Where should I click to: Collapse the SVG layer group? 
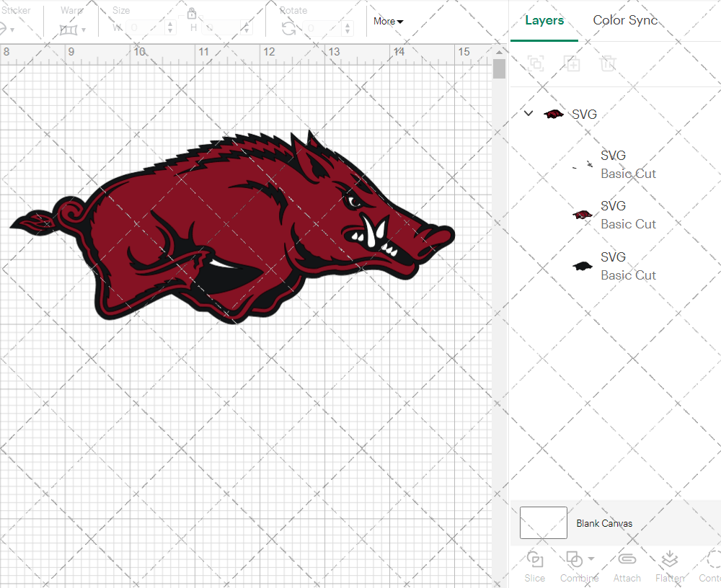coord(528,113)
